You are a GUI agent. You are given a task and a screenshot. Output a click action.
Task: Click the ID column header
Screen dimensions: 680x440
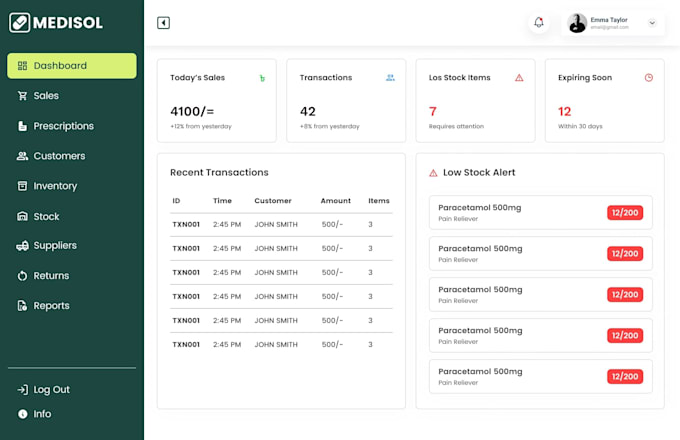(176, 201)
